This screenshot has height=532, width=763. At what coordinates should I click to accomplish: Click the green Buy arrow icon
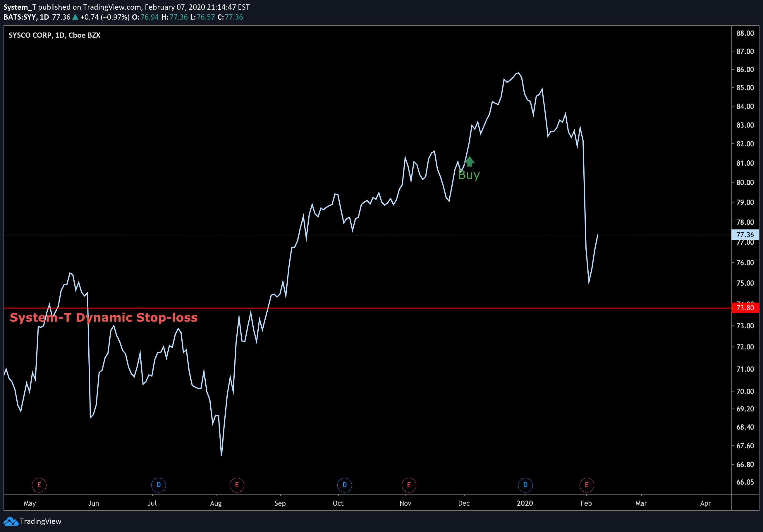click(x=469, y=162)
